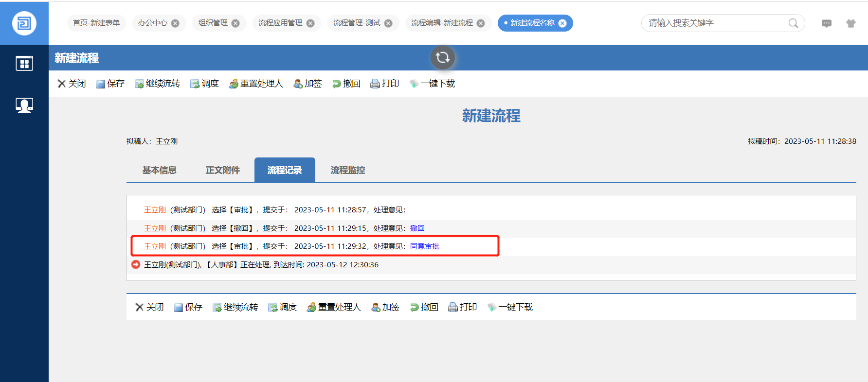
Task: Click 一键下载 in the bottom toolbar
Action: 510,307
